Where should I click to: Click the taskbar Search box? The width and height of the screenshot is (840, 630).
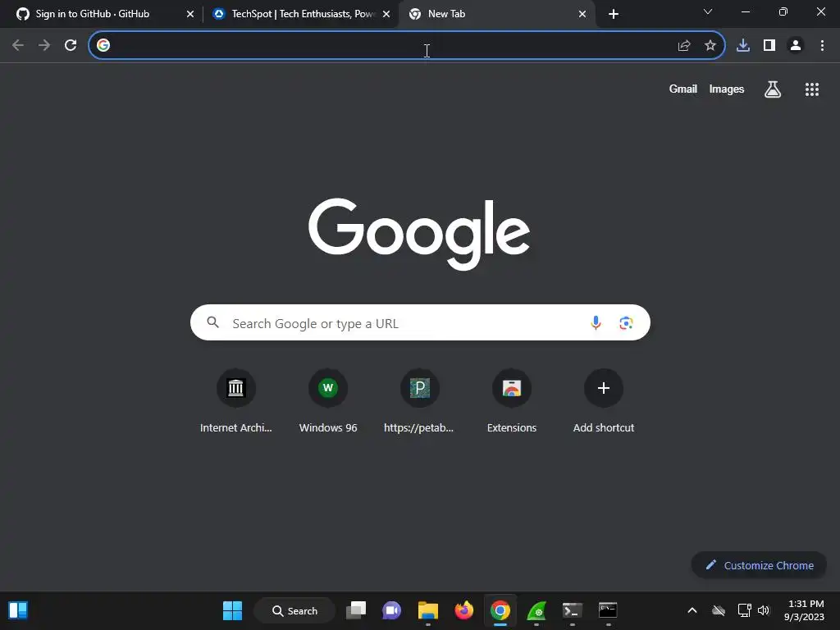[294, 610]
